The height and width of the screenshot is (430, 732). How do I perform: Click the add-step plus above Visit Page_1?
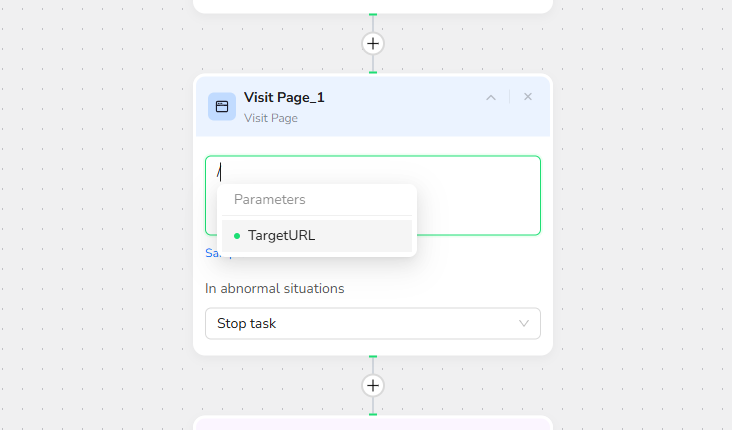coord(373,44)
